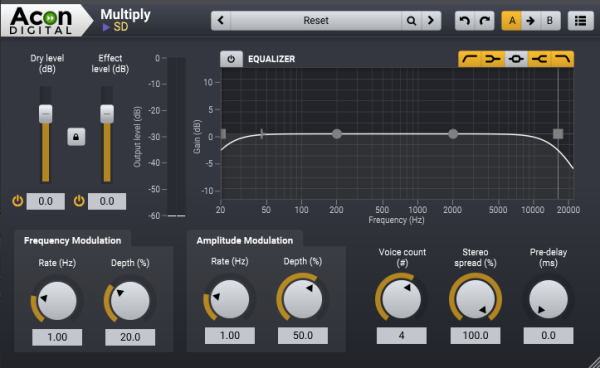The width and height of the screenshot is (600, 368).
Task: Redo the last change
Action: pyautogui.click(x=484, y=20)
